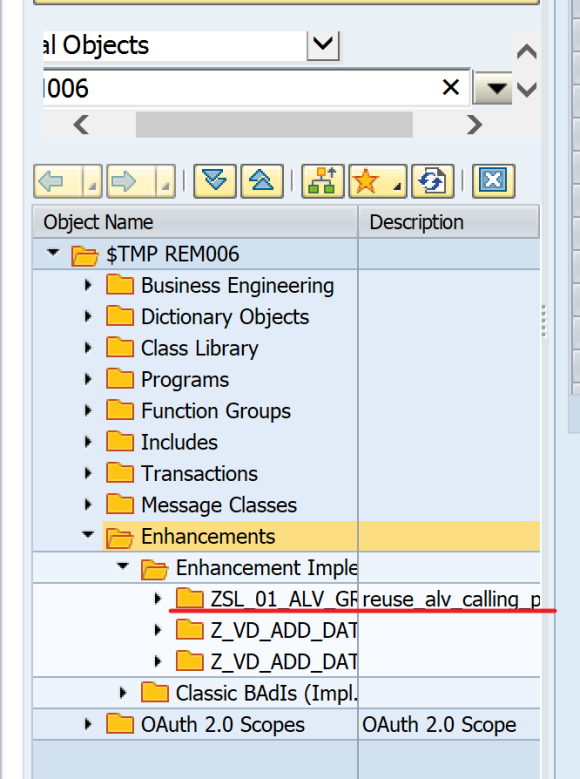Select the Classic BAdIs (Impl.) item

pos(266,694)
